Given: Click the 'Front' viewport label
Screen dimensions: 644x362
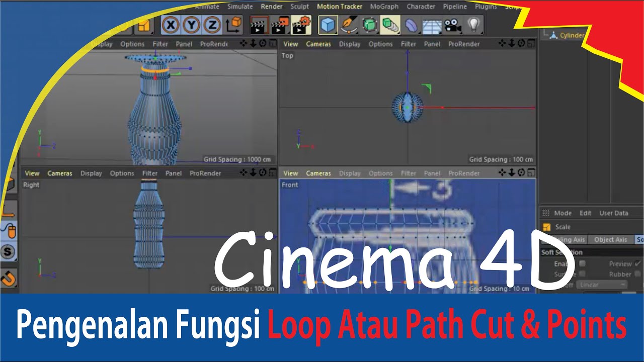Looking at the screenshot, I should pos(290,185).
